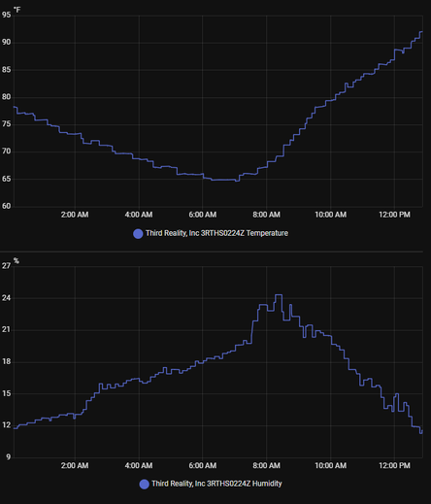Click 12:00 PM label under humidity chart
This screenshot has height=504, width=431.
click(x=394, y=465)
